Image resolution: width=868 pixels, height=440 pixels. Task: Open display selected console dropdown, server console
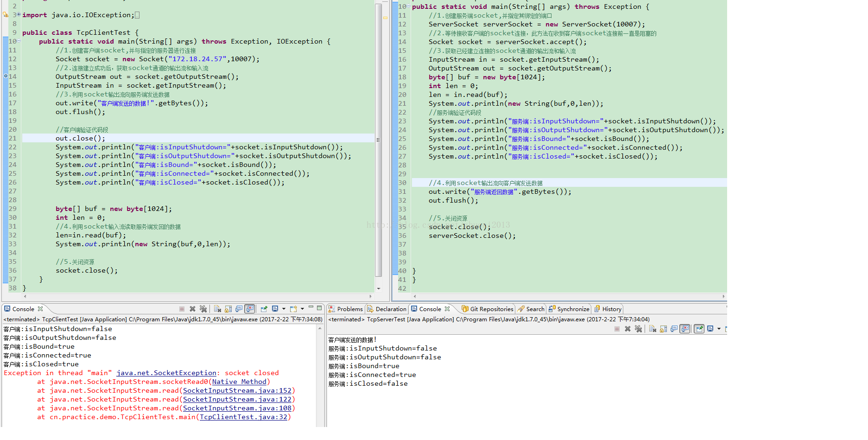719,329
